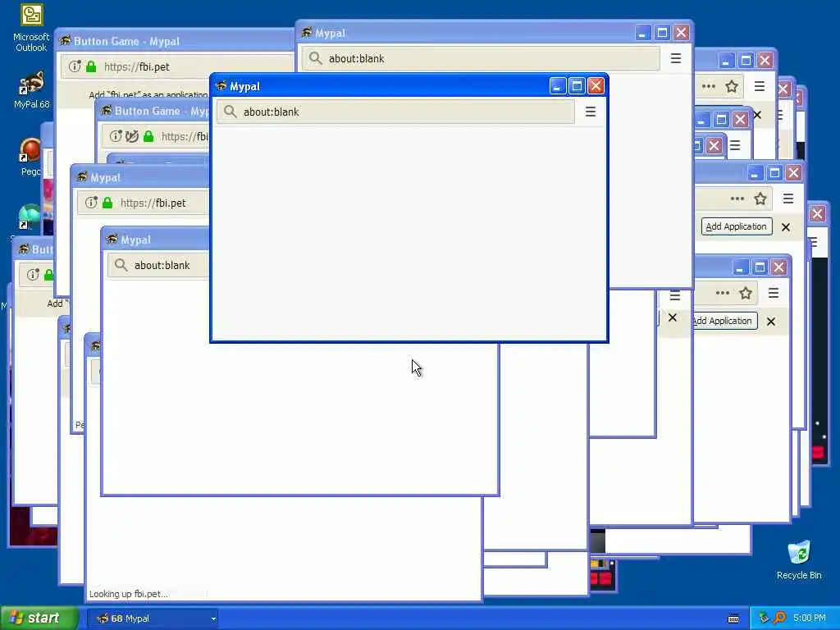This screenshot has height=630, width=840.
Task: Open MyPal 68 desktop shortcut
Action: click(31, 90)
